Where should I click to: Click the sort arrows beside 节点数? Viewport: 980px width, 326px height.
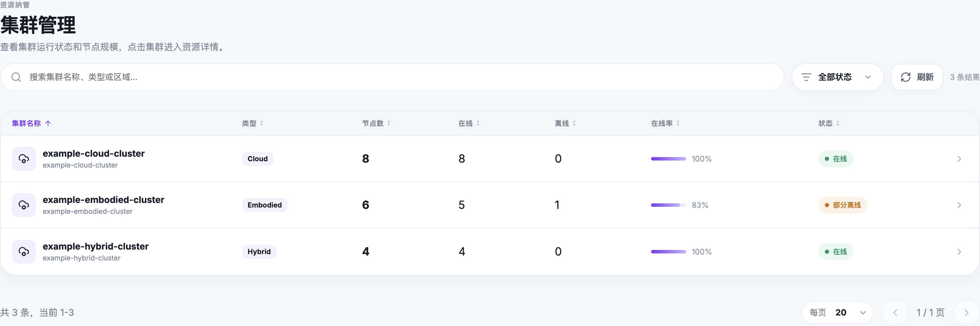click(389, 123)
